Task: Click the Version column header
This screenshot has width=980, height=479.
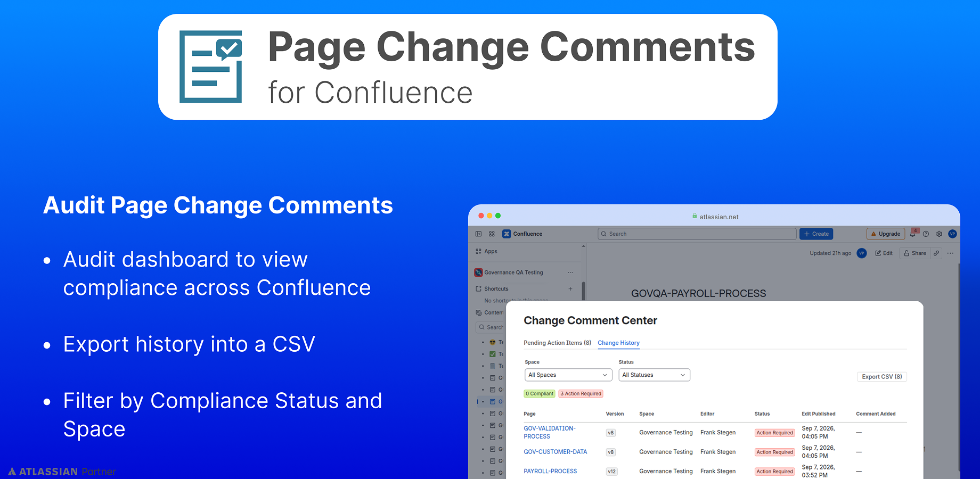Action: [615, 414]
